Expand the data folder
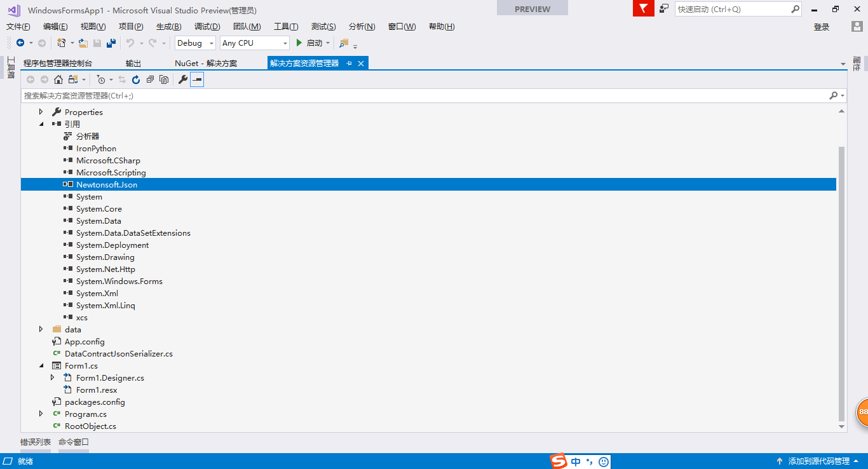868x469 pixels. tap(41, 329)
